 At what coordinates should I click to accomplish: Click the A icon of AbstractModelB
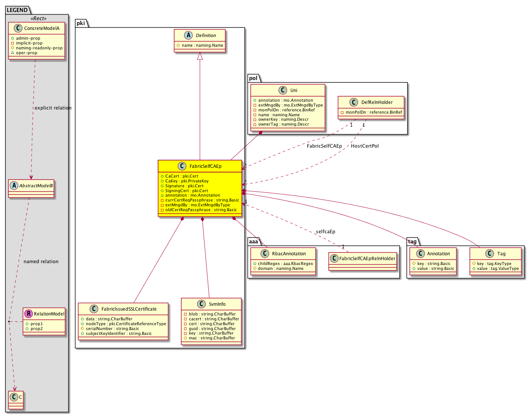click(x=13, y=186)
